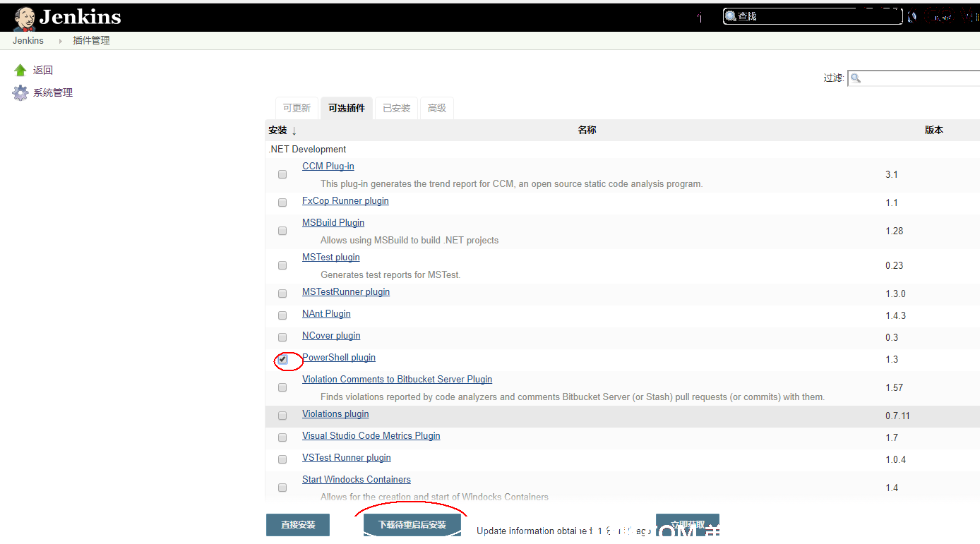Check the Violations plugin checkbox

[282, 416]
